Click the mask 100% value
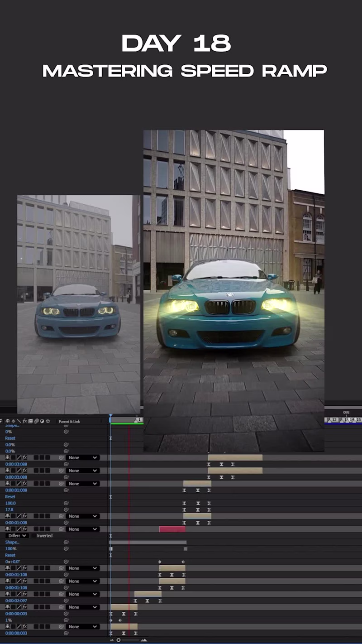The height and width of the screenshot is (644, 362). [x=11, y=548]
